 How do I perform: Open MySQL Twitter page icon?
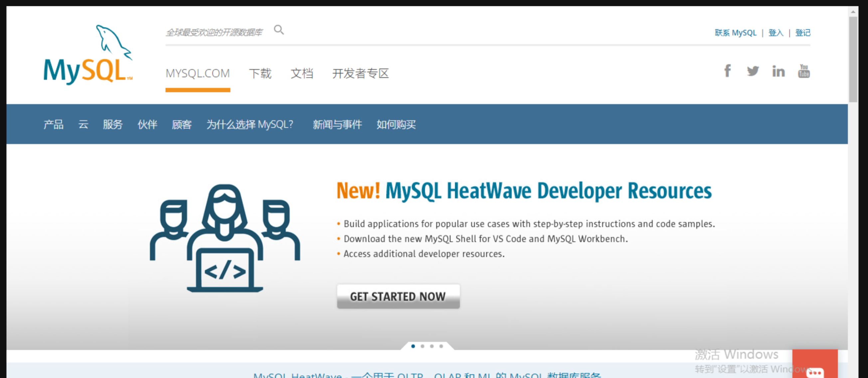pos(753,71)
